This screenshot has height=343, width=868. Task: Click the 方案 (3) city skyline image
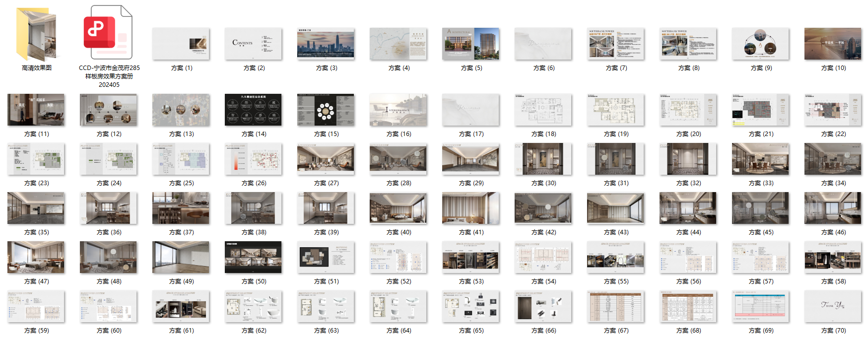click(x=326, y=44)
